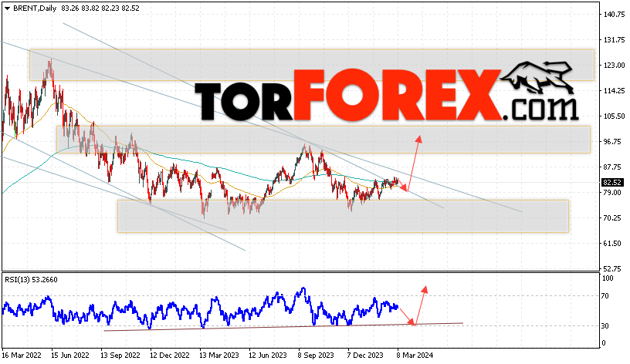
Task: Click the 87.75 price axis label
Action: [x=612, y=167]
